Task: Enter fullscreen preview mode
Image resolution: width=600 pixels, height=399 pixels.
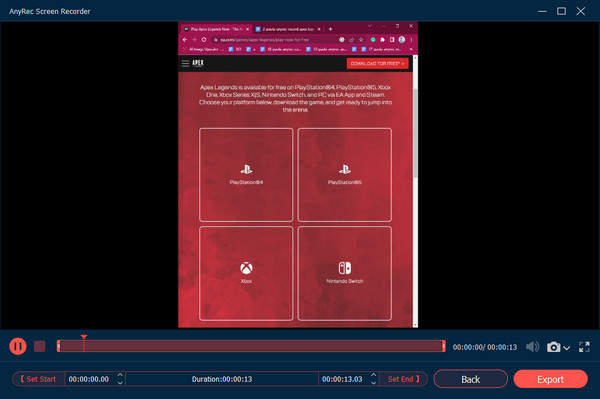Action: pyautogui.click(x=584, y=347)
